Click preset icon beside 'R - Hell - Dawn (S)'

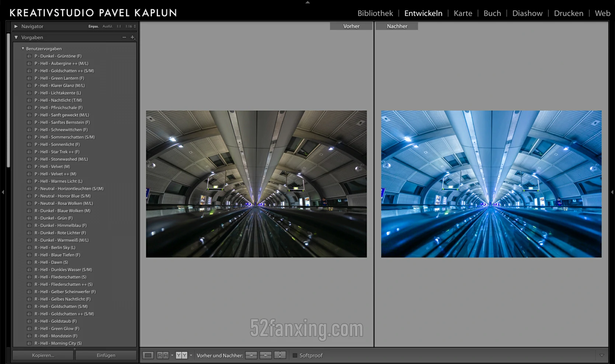[x=29, y=262]
